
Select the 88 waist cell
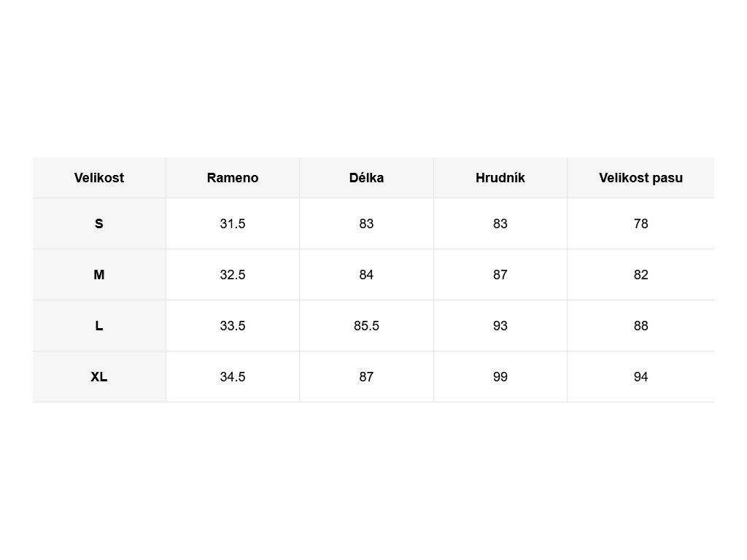click(x=640, y=326)
